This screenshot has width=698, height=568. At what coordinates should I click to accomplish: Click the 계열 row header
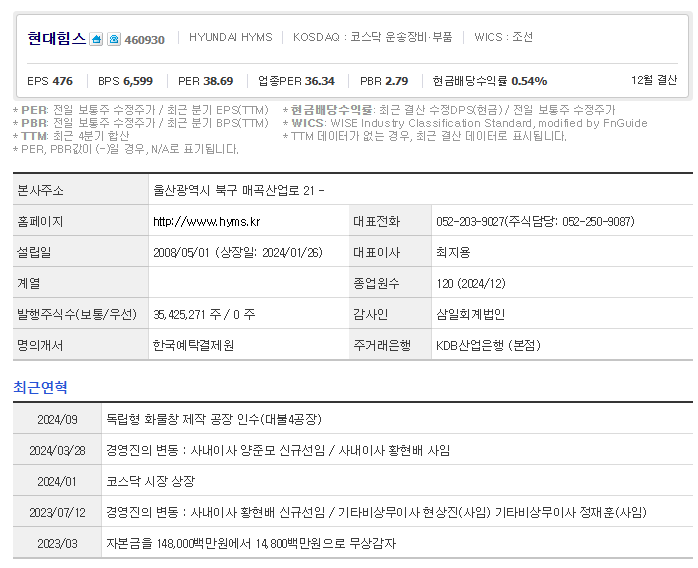coord(81,283)
